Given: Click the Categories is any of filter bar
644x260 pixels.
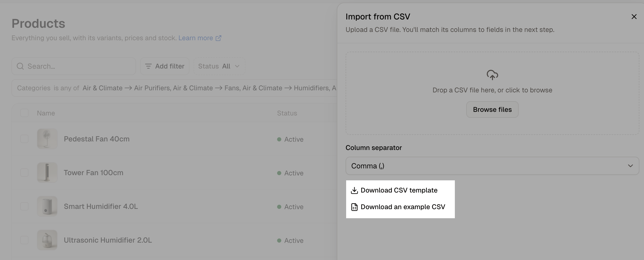Looking at the screenshot, I should tap(174, 88).
